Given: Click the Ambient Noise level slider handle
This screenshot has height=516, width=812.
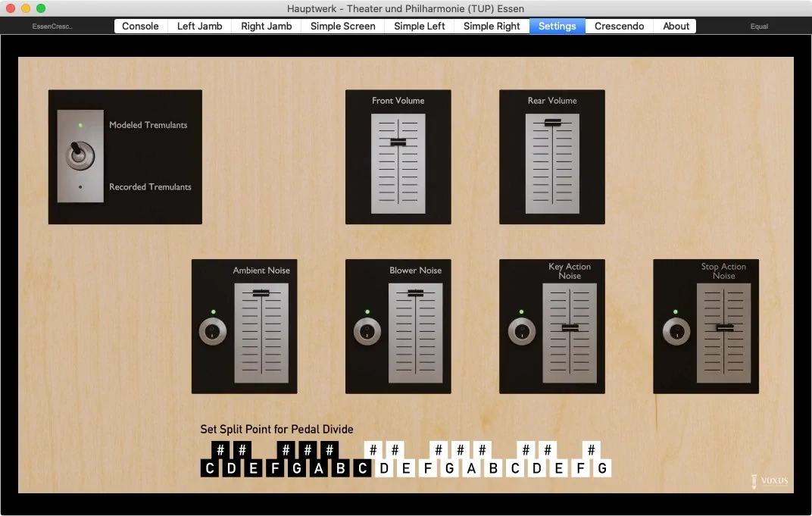Looking at the screenshot, I should pyautogui.click(x=261, y=292).
